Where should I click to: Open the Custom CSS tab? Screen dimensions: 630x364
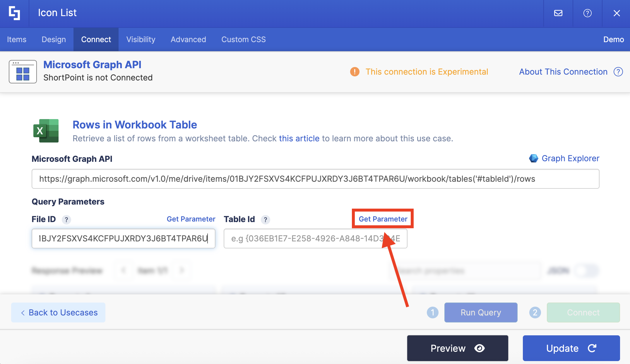(243, 40)
